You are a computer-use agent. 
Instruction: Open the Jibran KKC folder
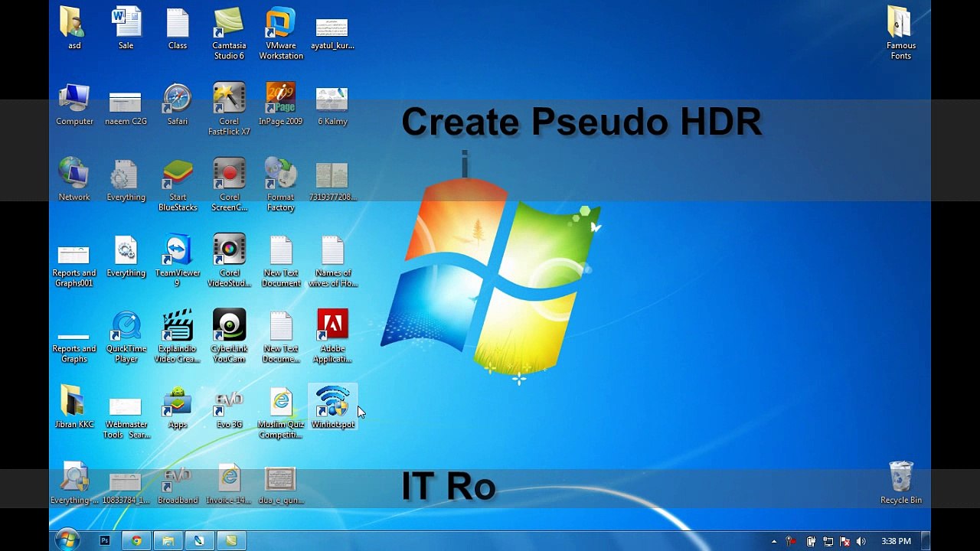[x=74, y=407]
